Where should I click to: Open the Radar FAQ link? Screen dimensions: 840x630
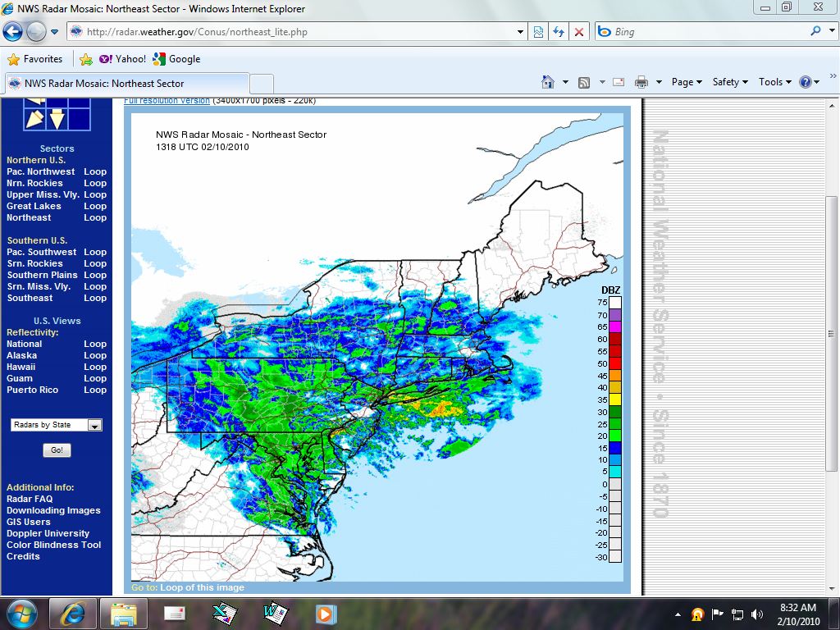click(30, 499)
